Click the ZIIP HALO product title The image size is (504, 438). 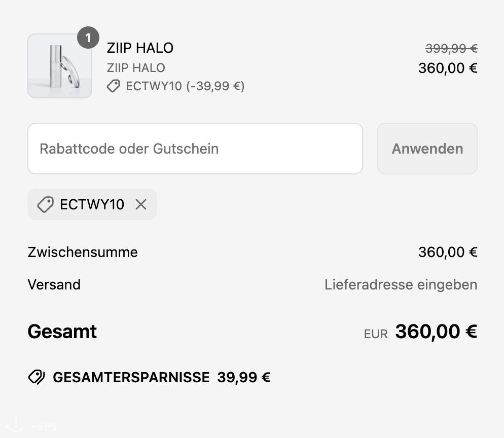pyautogui.click(x=140, y=48)
